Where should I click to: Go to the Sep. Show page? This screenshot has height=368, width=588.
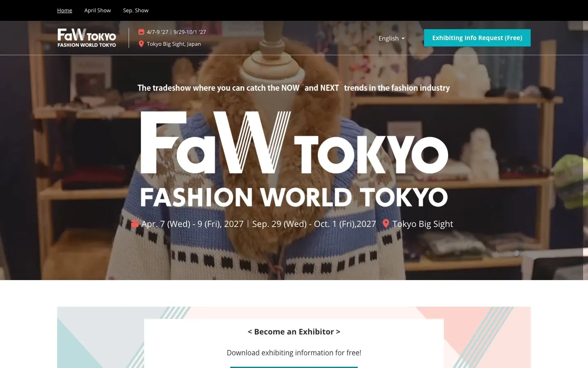click(136, 10)
